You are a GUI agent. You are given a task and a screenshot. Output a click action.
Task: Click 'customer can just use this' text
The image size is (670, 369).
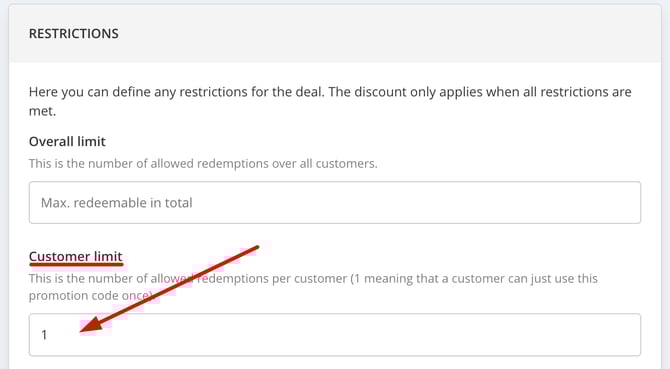(x=524, y=278)
